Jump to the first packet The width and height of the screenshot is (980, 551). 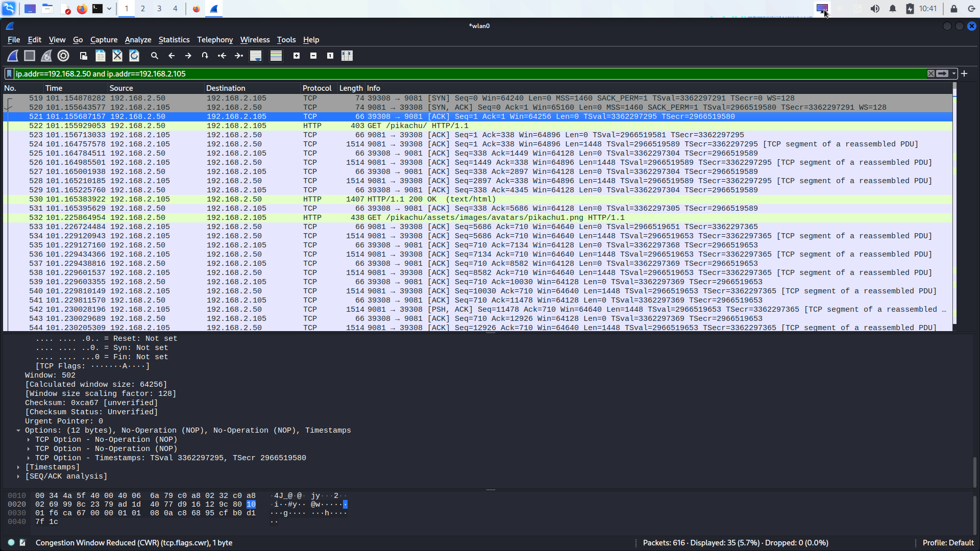point(222,56)
